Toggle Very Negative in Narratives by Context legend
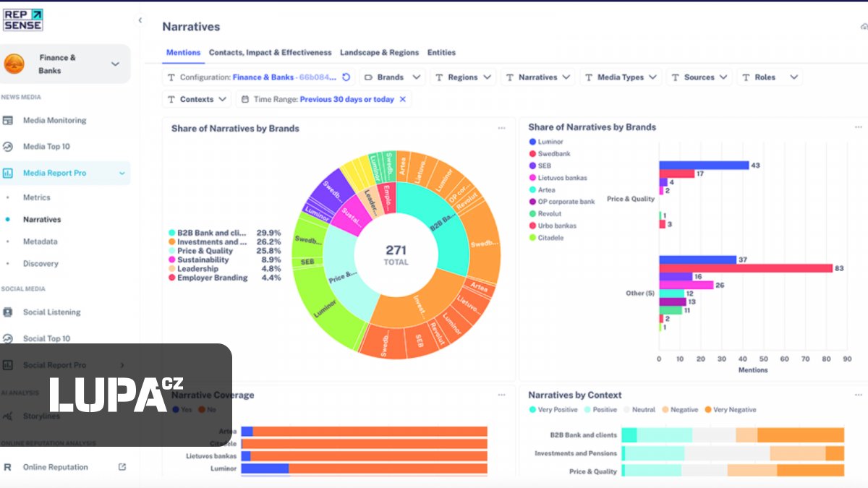 732,410
